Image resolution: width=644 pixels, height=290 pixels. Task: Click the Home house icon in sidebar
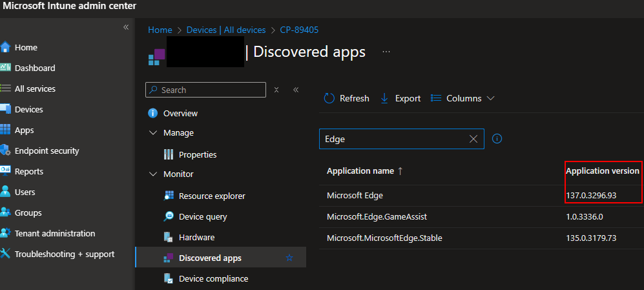tap(5, 47)
